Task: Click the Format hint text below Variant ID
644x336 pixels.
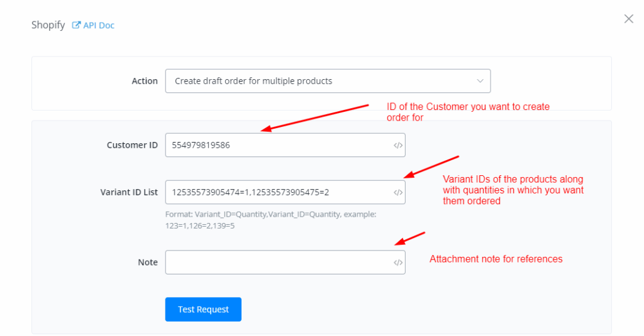Action: click(x=270, y=220)
